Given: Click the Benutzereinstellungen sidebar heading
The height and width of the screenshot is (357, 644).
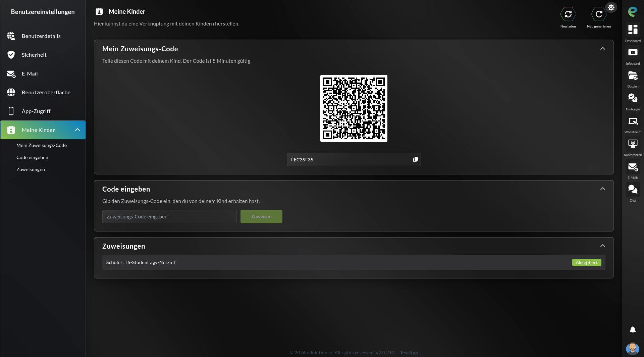Looking at the screenshot, I should pyautogui.click(x=43, y=12).
